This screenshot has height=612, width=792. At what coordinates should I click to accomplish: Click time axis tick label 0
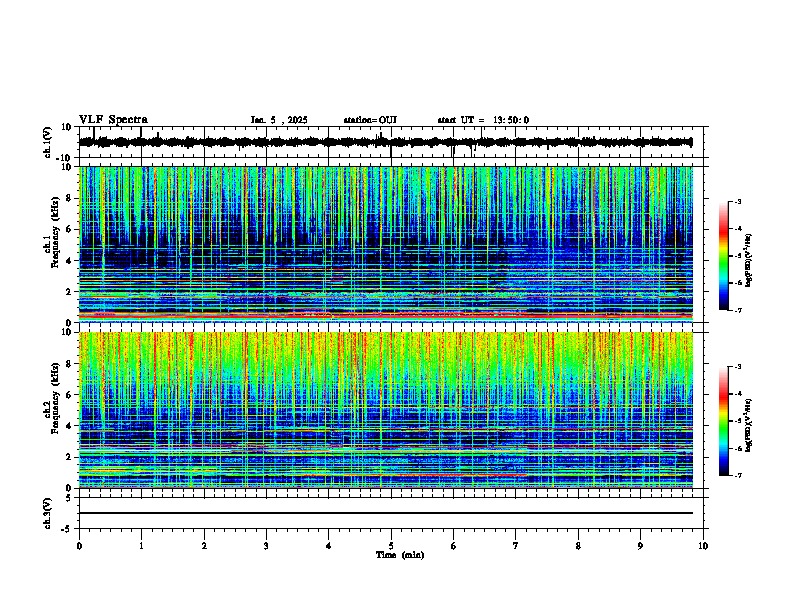click(x=79, y=546)
